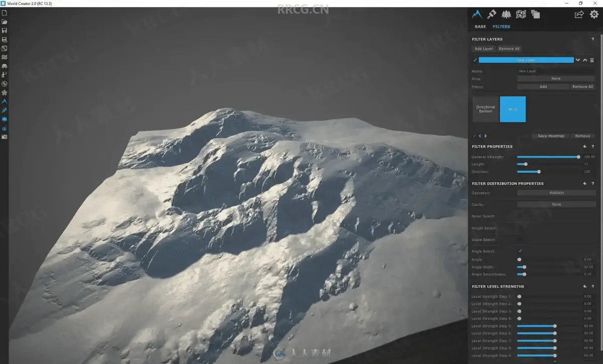Move filter left with the blue arrow
603x364 pixels.
pos(480,136)
